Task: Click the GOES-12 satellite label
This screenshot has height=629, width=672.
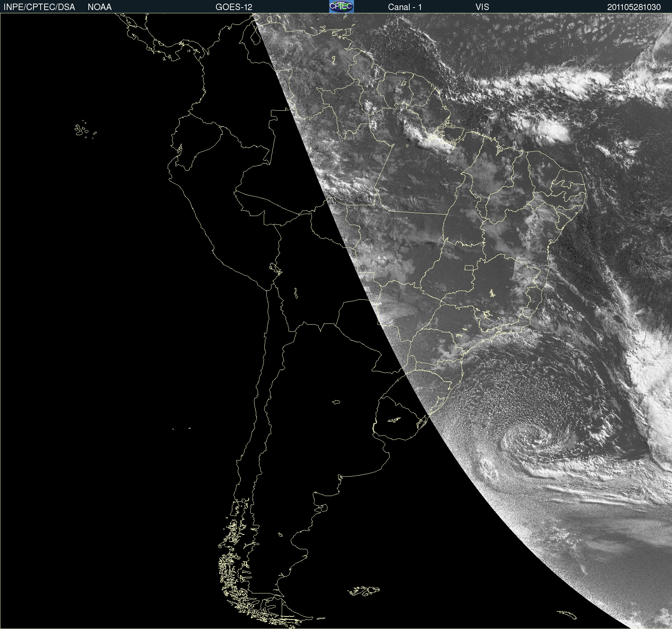Action: coord(234,7)
